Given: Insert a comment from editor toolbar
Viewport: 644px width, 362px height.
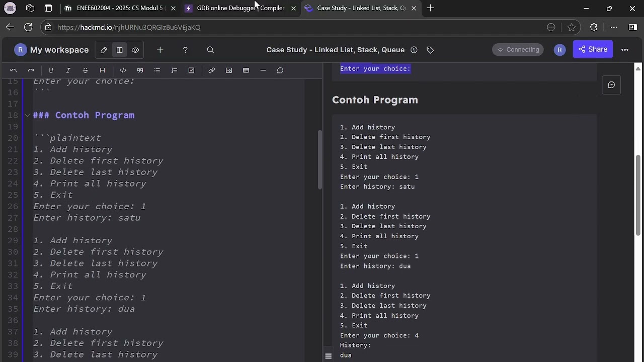Looking at the screenshot, I should (x=280, y=70).
